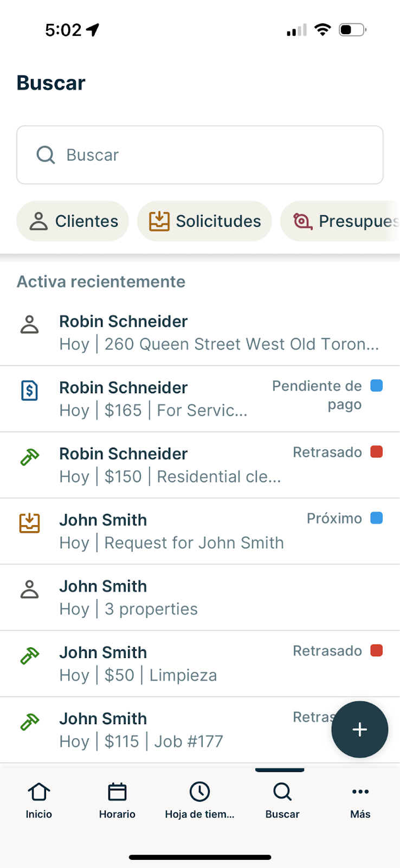This screenshot has height=868, width=400.
Task: Tap hammer job icon for Residential cleaning entry
Action: [x=29, y=457]
